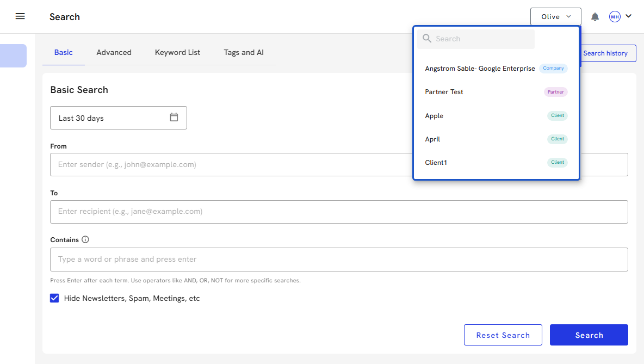Choose the Apple client option
Image resolution: width=644 pixels, height=364 pixels.
point(434,116)
